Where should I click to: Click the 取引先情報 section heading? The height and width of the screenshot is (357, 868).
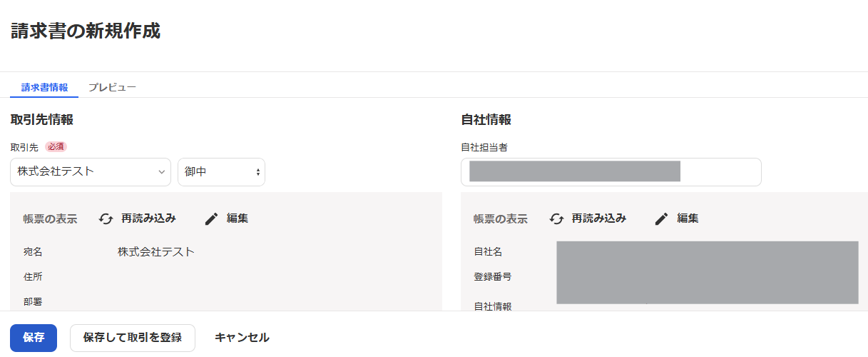coord(42,120)
